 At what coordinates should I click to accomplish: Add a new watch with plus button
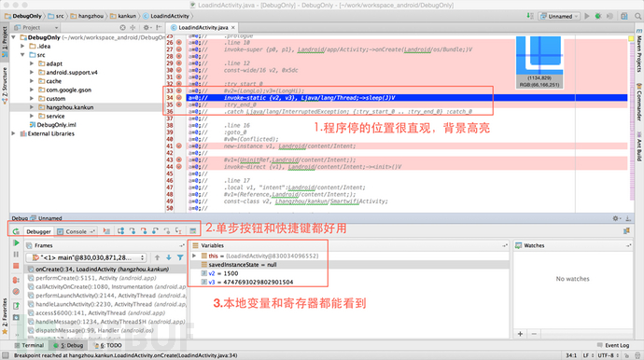click(x=521, y=334)
